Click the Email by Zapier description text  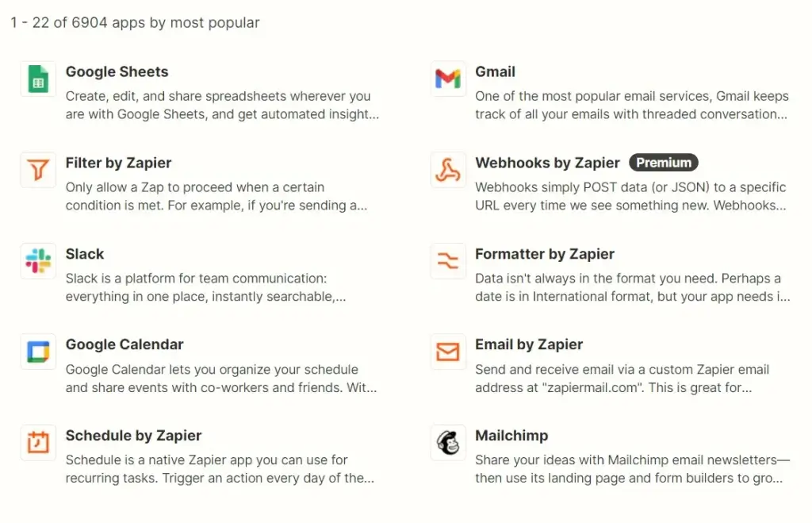click(622, 378)
